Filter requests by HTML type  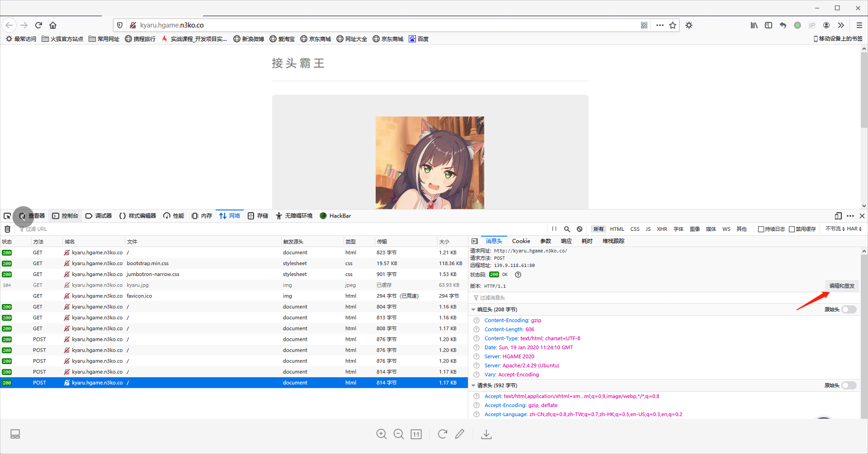[617, 229]
